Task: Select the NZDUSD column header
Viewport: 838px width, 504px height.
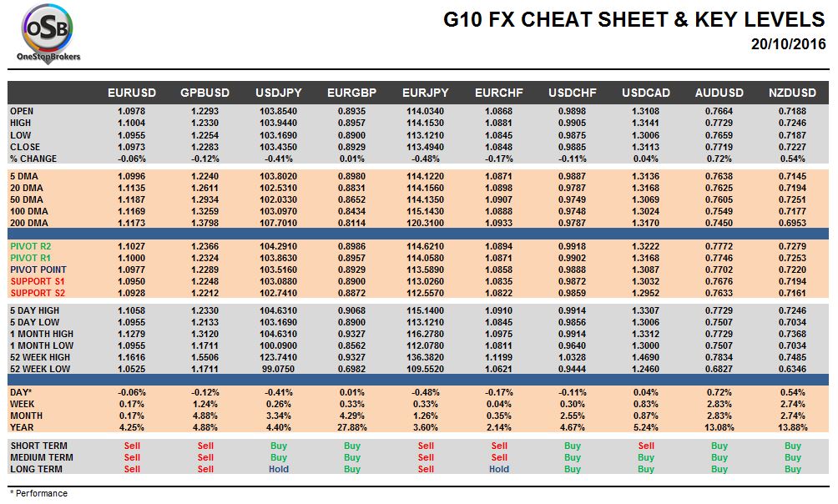Action: 792,93
